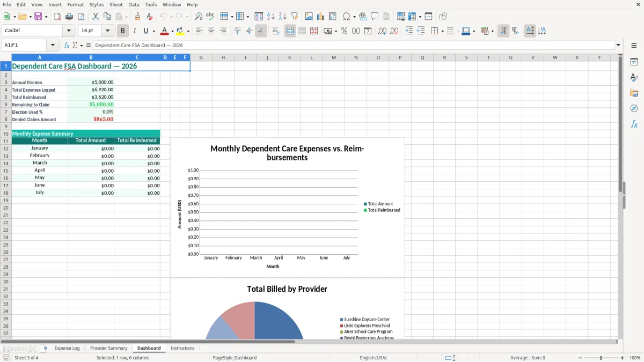Insert a special character (Omega icon)
Image resolution: width=644 pixels, height=362 pixels.
[346, 17]
